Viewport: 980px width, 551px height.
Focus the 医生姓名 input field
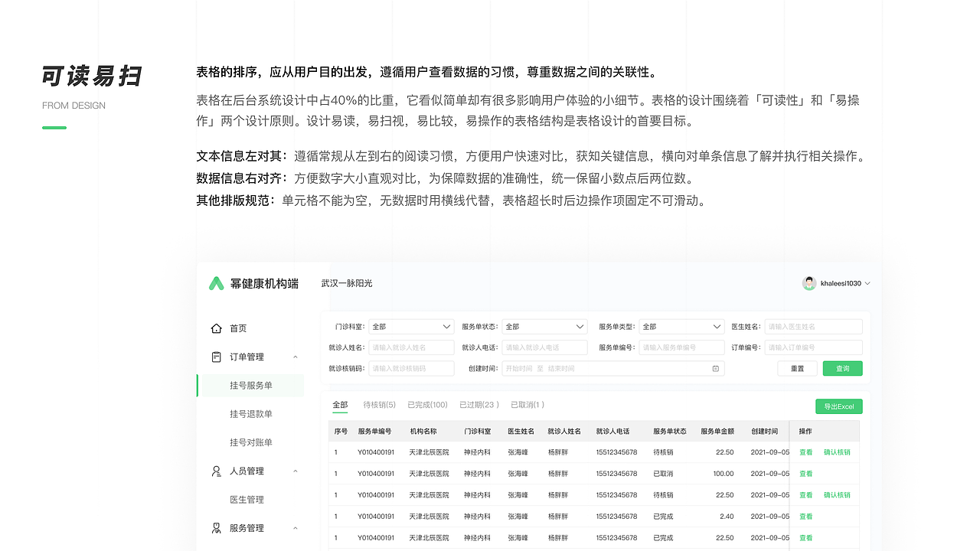813,327
